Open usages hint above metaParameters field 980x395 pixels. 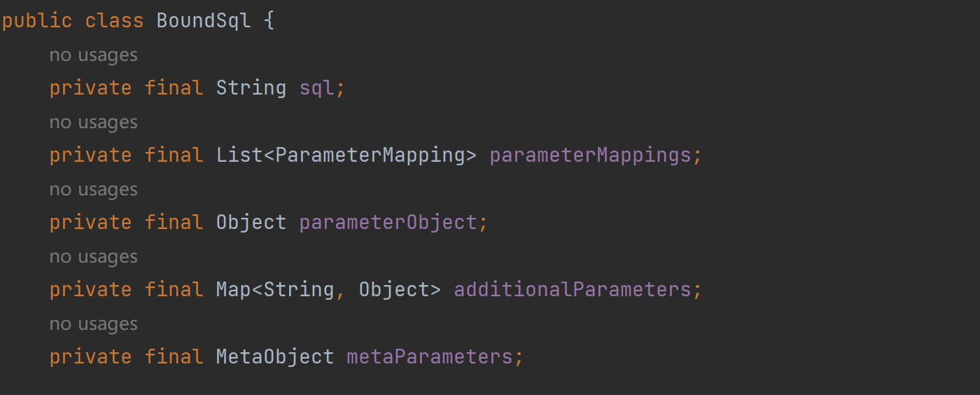(93, 324)
